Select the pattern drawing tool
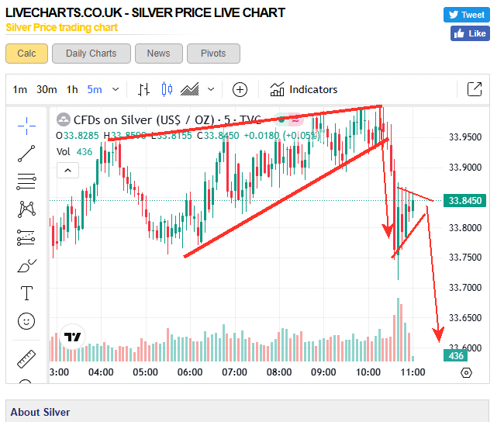The width and height of the screenshot is (504, 422). pos(27,209)
